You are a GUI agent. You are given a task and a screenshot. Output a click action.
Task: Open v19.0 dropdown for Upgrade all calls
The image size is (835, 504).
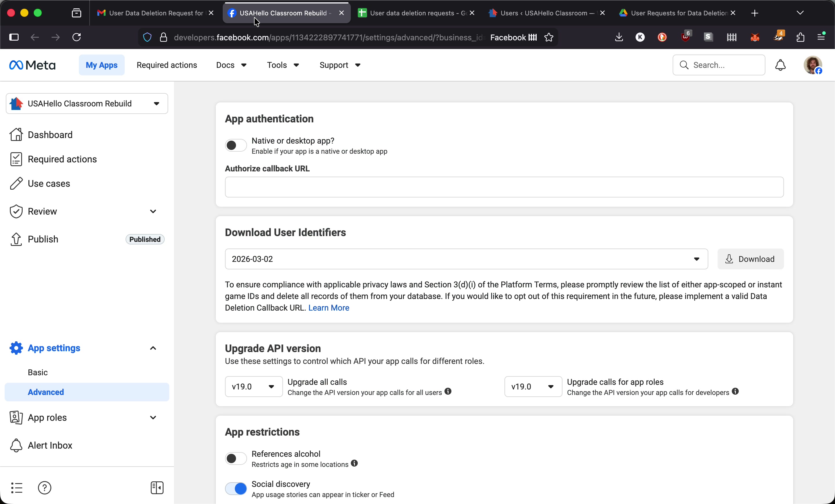(x=253, y=386)
